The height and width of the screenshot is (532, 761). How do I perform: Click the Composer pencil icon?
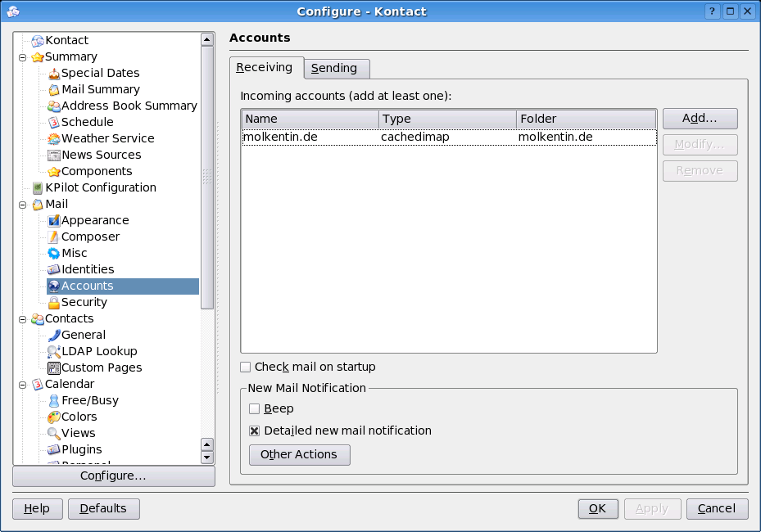coord(54,237)
